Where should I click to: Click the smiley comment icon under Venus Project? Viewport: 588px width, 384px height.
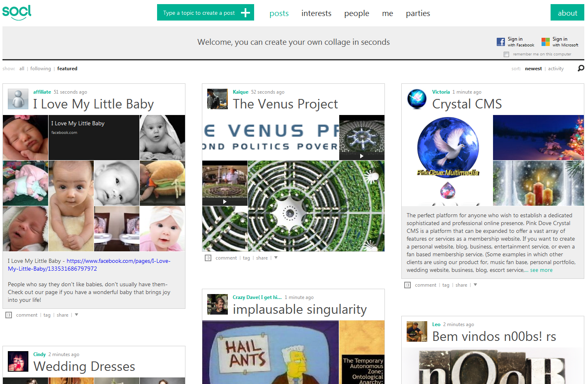click(x=208, y=258)
